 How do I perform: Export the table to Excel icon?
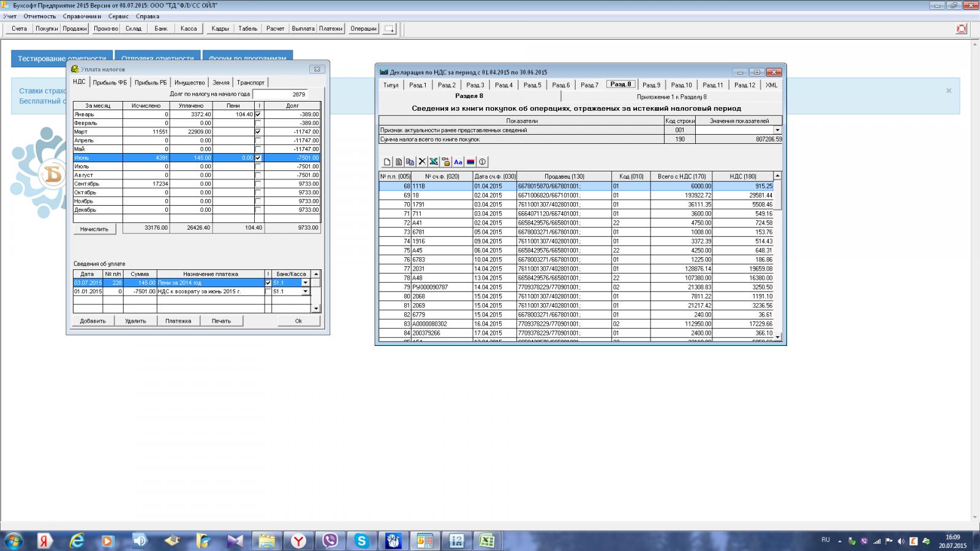[x=434, y=162]
